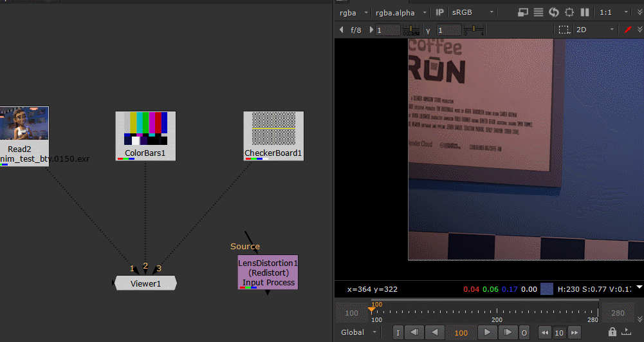The image size is (644, 342).
Task: Click the set range to in/out icon
Action: (x=626, y=332)
